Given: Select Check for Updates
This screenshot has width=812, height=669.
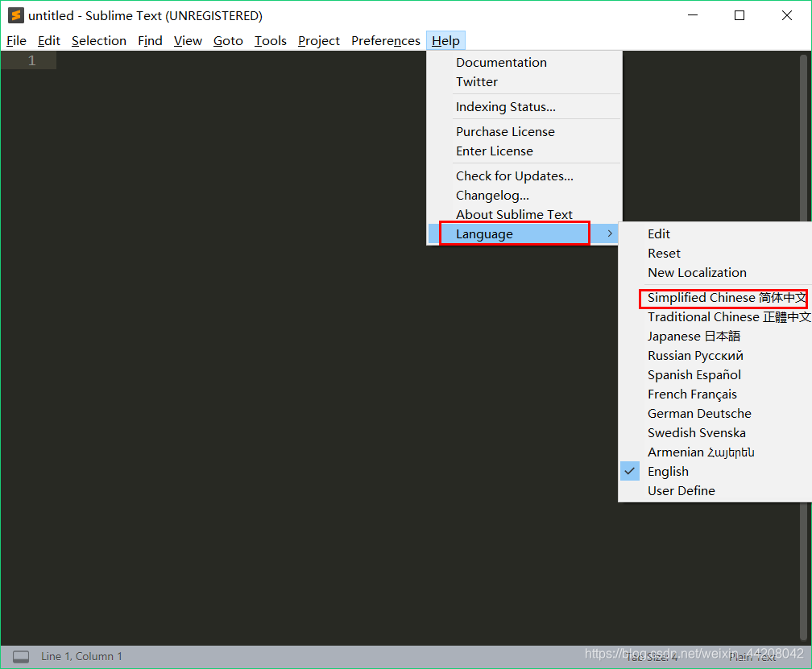Looking at the screenshot, I should tap(524, 176).
